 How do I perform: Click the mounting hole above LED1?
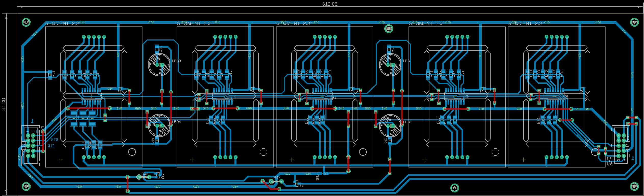[x=388, y=29]
